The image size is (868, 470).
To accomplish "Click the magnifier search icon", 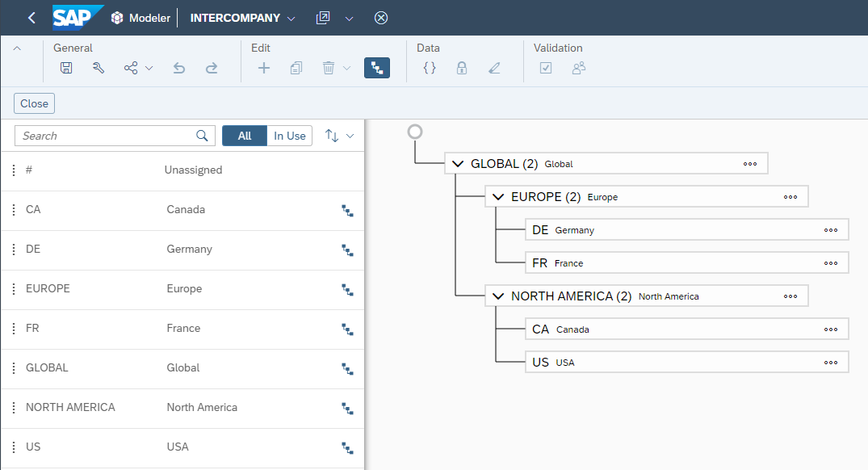I will tap(202, 136).
